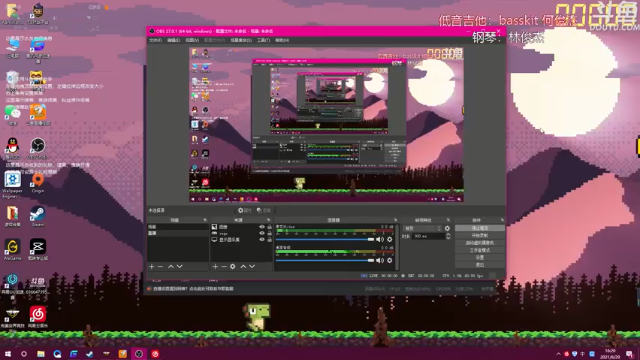Pop out the sources dock panel
This screenshot has width=640, height=360.
click(x=269, y=220)
